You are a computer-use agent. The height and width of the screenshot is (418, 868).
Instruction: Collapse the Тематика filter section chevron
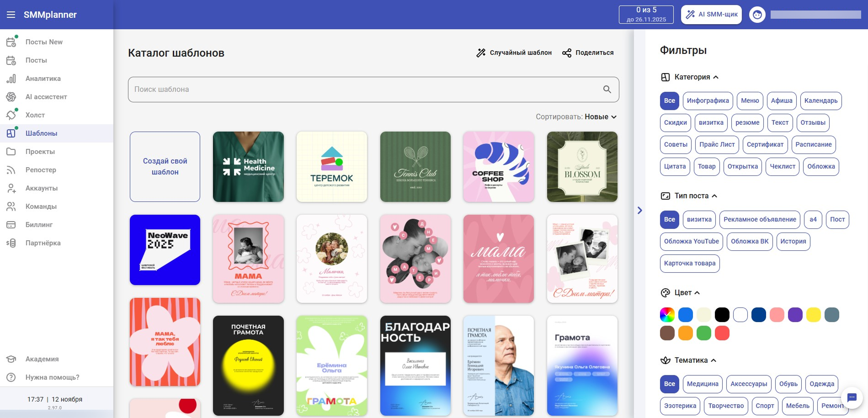pyautogui.click(x=714, y=360)
